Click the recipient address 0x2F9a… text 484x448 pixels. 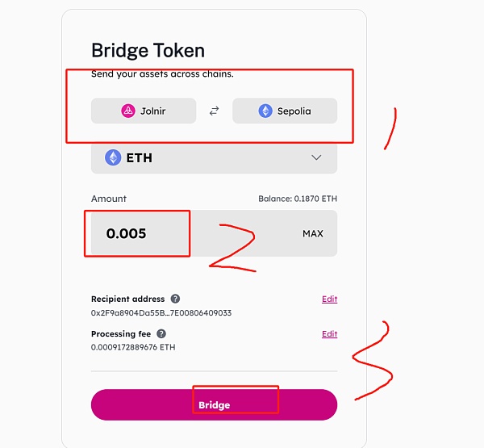[161, 312]
